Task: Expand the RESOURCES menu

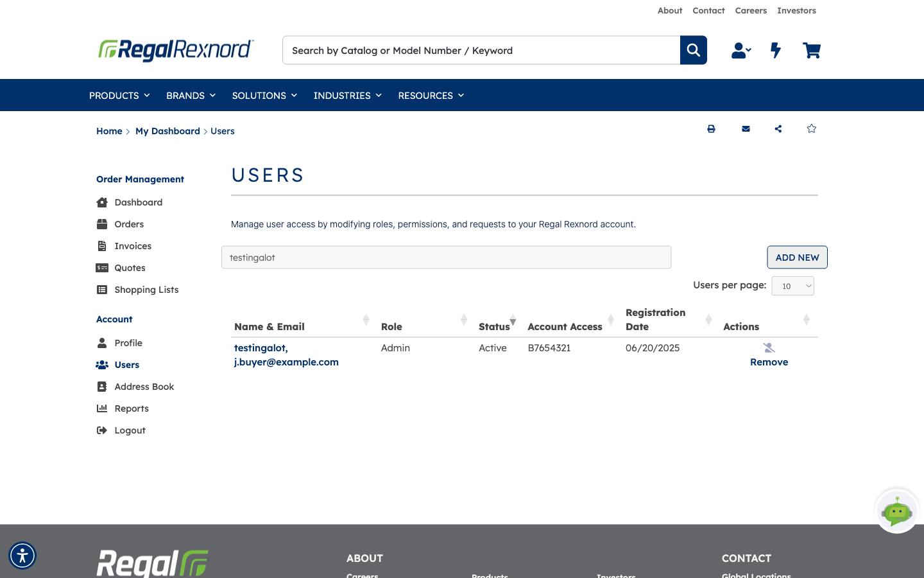Action: [431, 95]
